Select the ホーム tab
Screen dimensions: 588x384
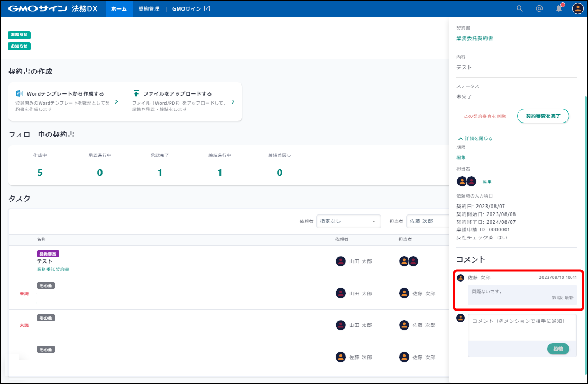119,9
